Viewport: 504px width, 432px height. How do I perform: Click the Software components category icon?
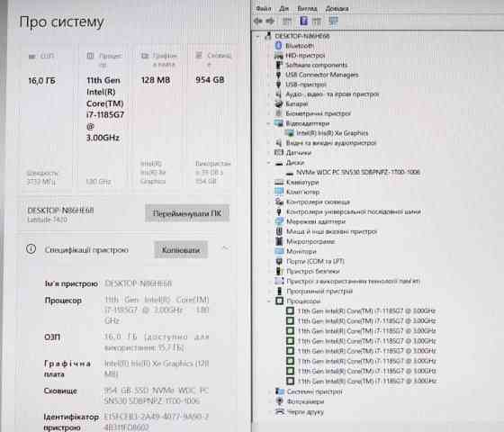[x=279, y=65]
